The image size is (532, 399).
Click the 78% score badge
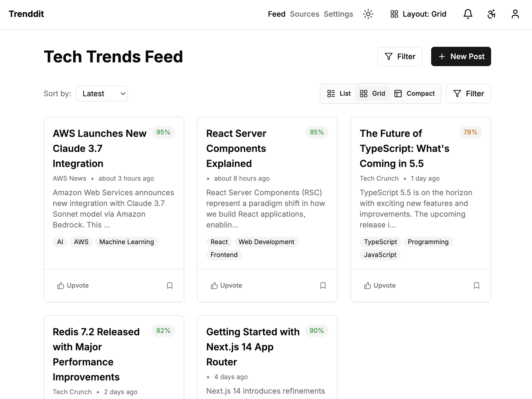click(x=470, y=132)
